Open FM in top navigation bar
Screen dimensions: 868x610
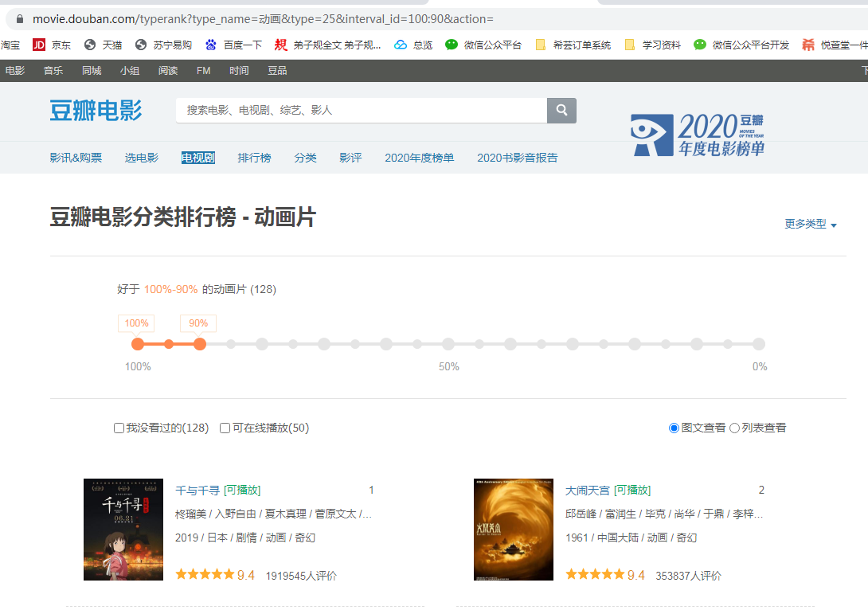tap(203, 70)
